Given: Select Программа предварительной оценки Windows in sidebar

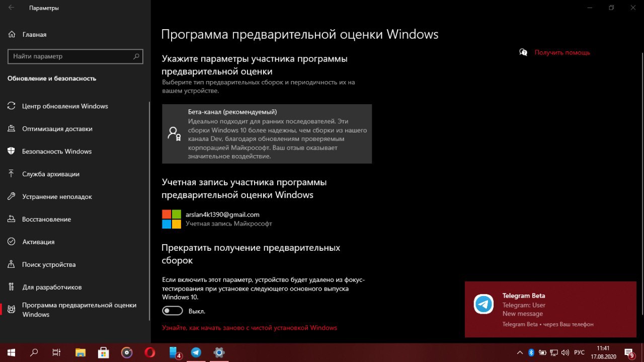Looking at the screenshot, I should pos(74,310).
